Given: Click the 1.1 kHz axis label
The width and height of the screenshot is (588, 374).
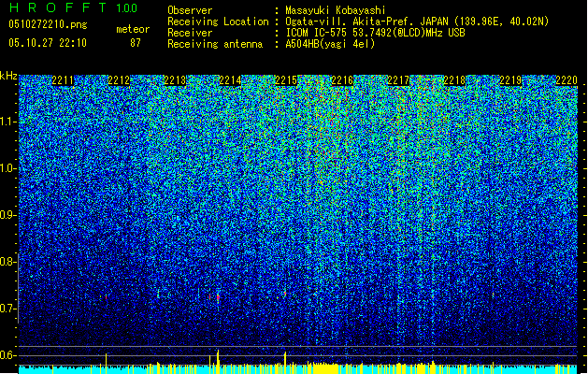Looking at the screenshot, I should tap(7, 122).
